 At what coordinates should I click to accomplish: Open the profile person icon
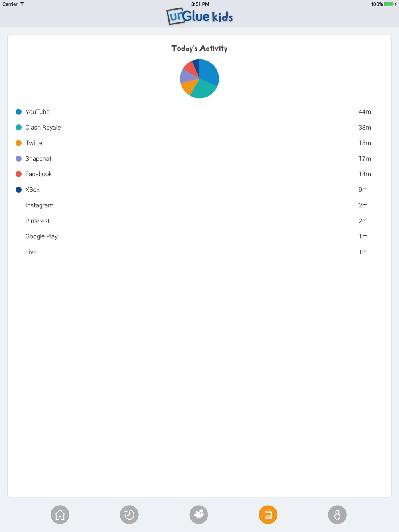coord(337,514)
